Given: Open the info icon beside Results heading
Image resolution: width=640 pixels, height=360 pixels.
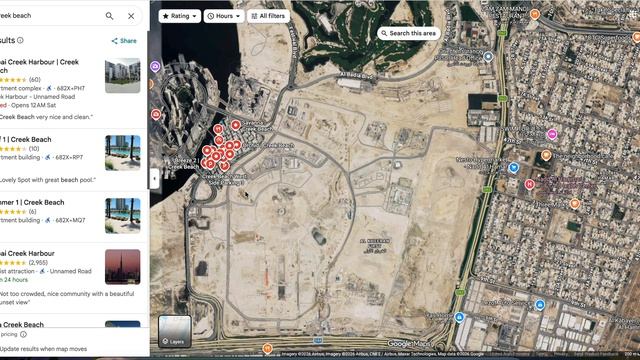Looking at the screenshot, I should (x=20, y=40).
